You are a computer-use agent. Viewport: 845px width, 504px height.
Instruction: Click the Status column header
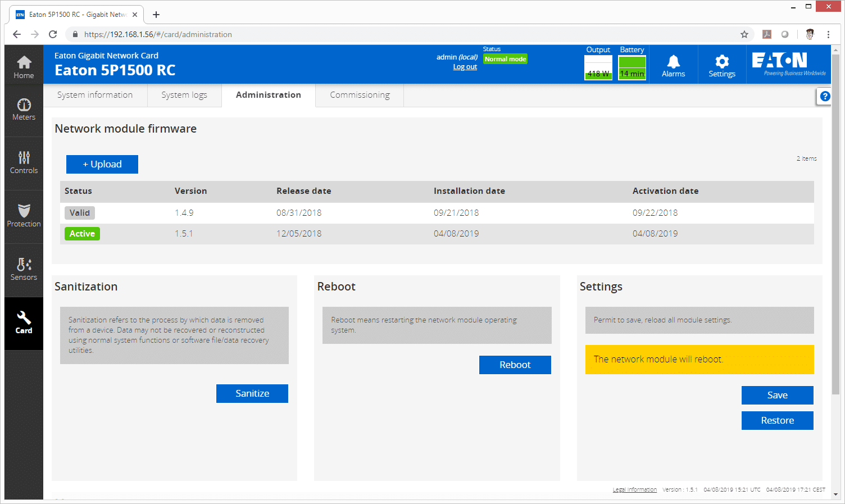(x=78, y=191)
